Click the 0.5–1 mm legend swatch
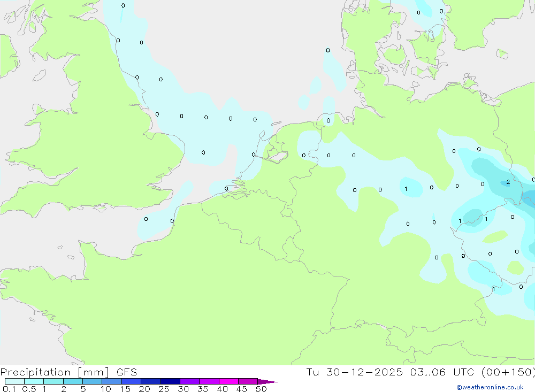 tap(34, 381)
